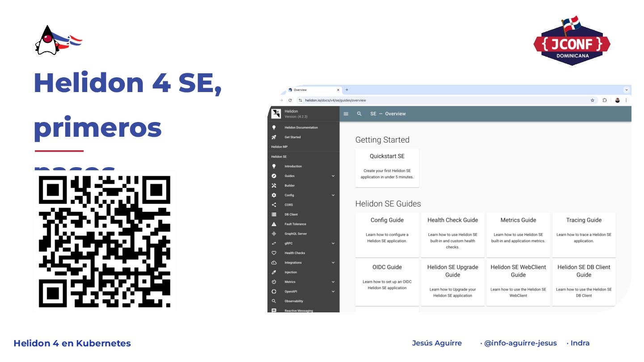This screenshot has width=644, height=362.
Task: Open the Quickstart SE card
Action: (387, 168)
